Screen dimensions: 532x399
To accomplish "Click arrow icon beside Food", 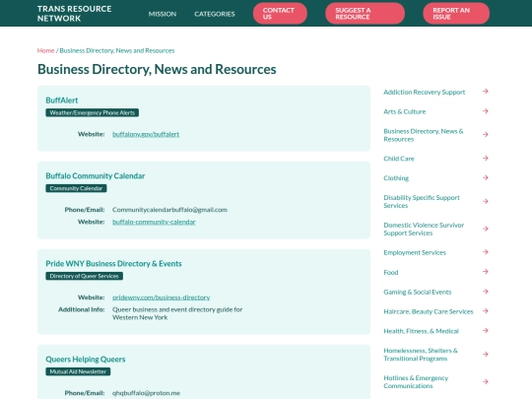I will (x=486, y=272).
